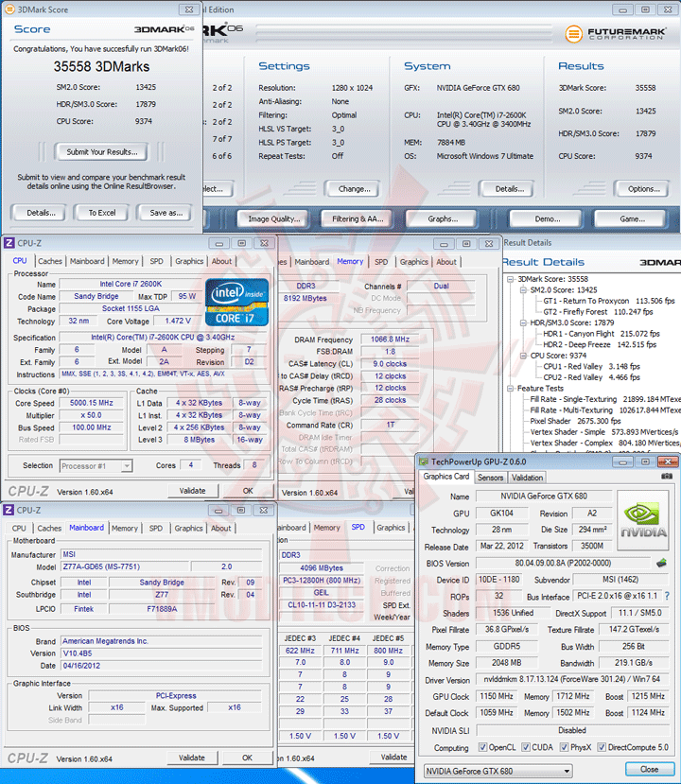
Task: Click Submit Your Results button
Action: coord(102,152)
